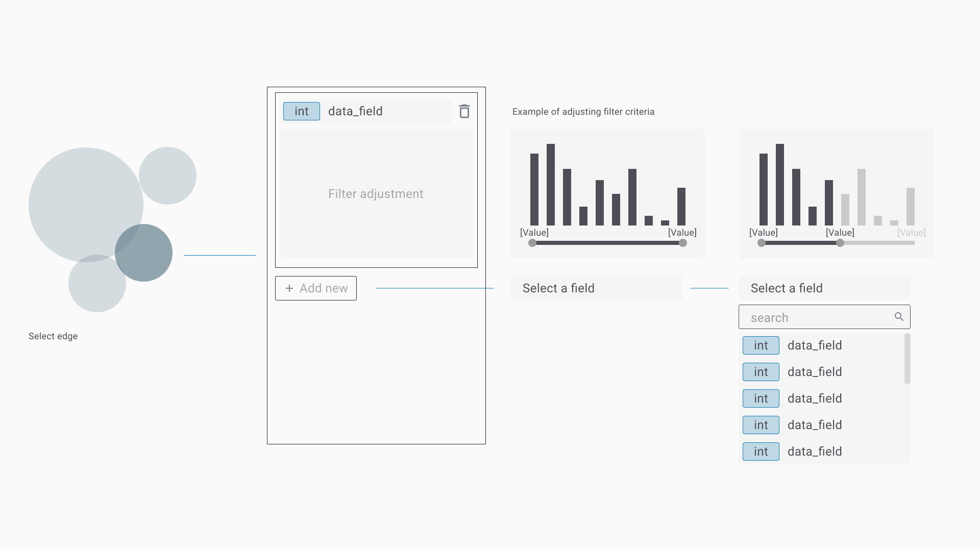Click left slider handle of the narrowed histogram

click(762, 243)
